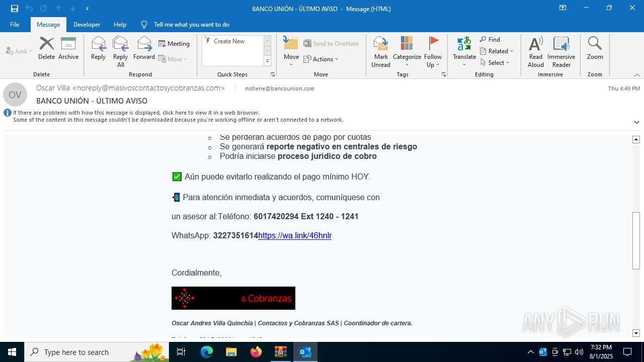Go to previous item with up arrow
The image size is (644, 362).
58,9
